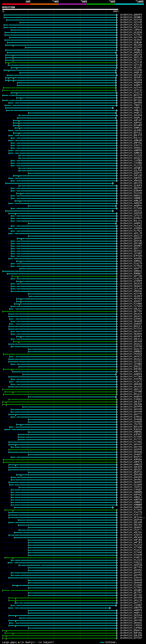Click hit label UniRef100_Q9ZSV2
The height and width of the screenshot is (644, 146).
(x=131, y=211)
